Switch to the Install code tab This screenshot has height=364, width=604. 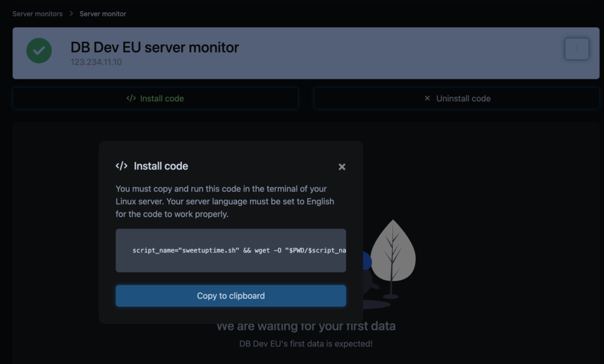point(155,99)
